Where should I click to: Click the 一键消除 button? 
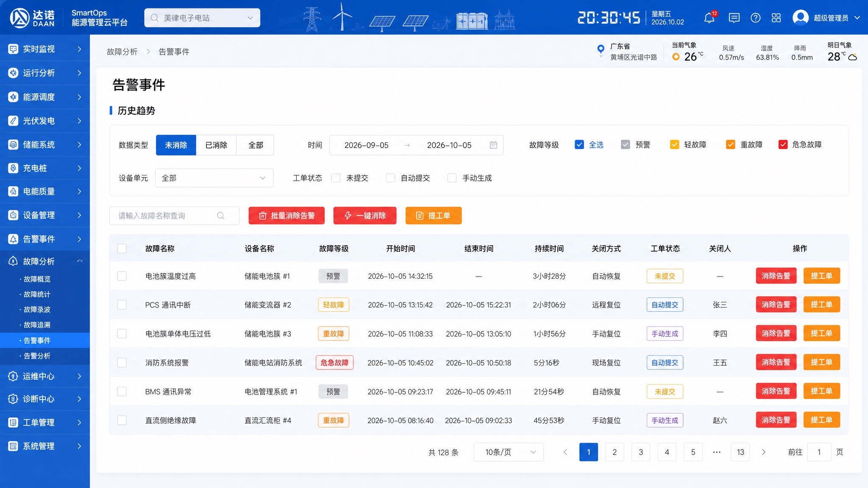365,216
